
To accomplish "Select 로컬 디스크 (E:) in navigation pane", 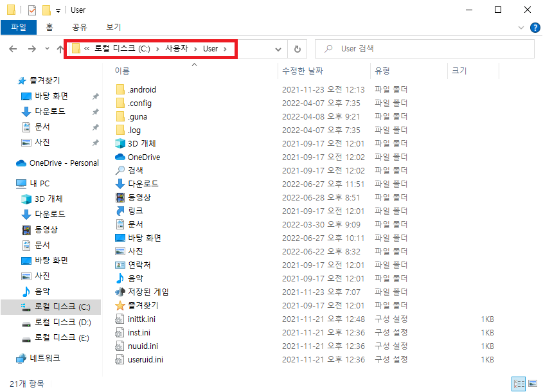I will (x=62, y=337).
